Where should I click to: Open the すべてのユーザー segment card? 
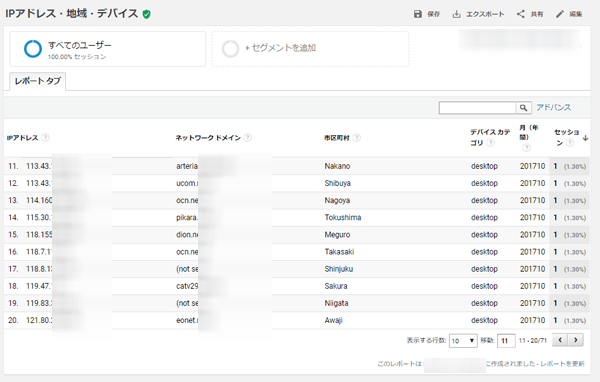[x=108, y=49]
